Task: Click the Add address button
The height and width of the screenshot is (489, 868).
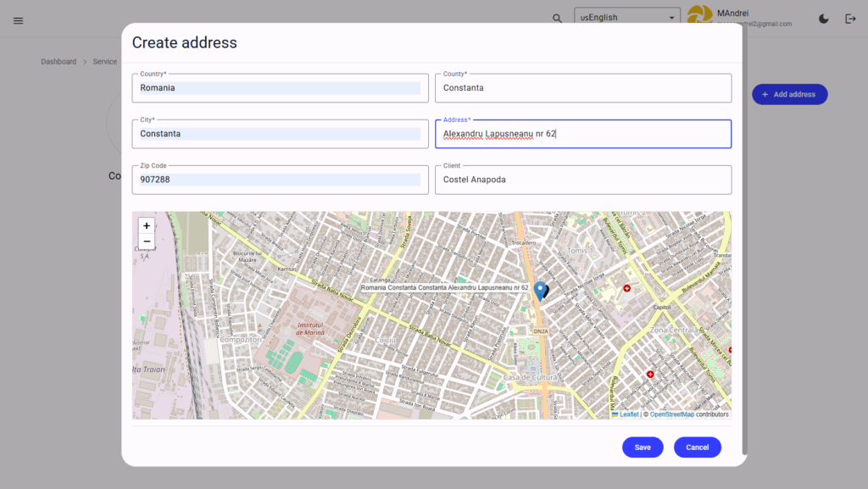Action: coord(789,95)
